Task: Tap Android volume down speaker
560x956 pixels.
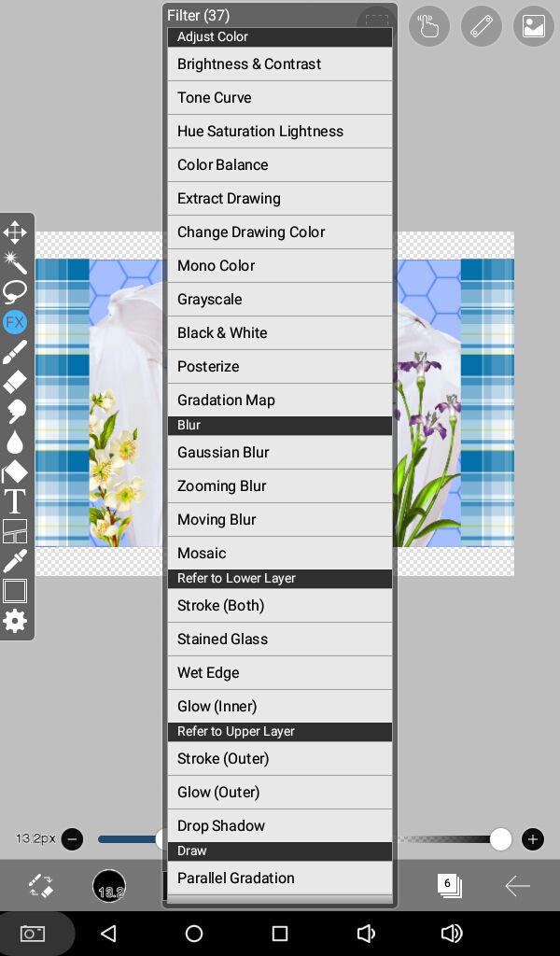Action: pos(365,934)
